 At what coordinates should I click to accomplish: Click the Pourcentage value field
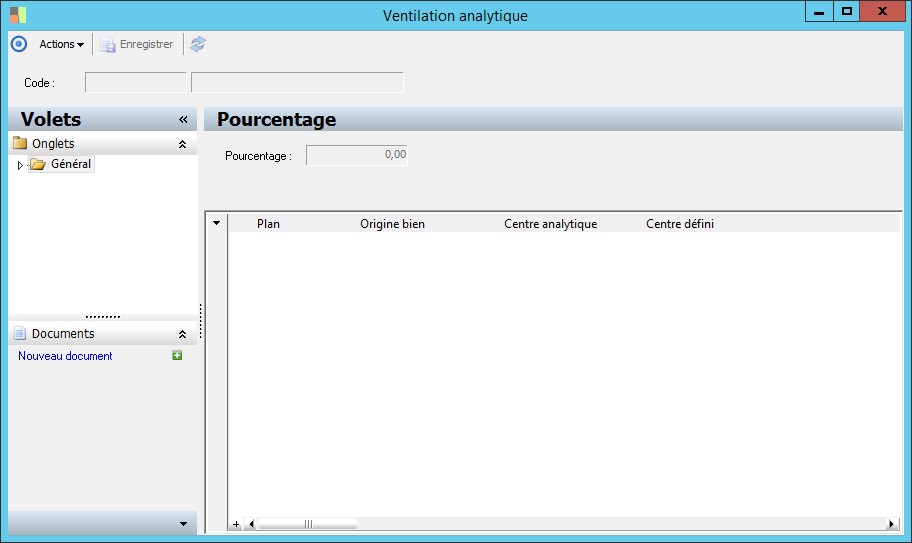357,155
